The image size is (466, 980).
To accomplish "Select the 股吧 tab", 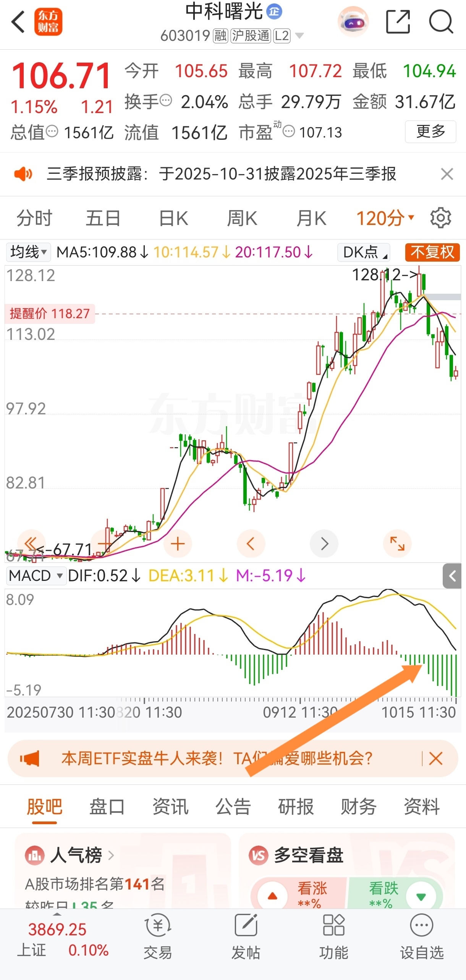I will pyautogui.click(x=44, y=807).
